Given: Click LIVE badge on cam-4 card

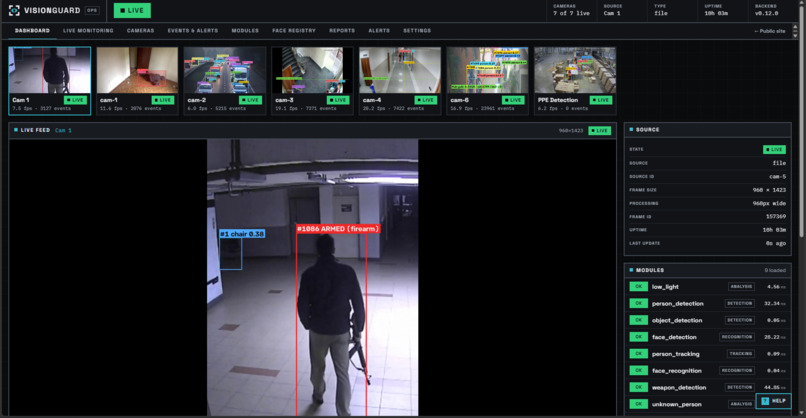Looking at the screenshot, I should pyautogui.click(x=426, y=100).
